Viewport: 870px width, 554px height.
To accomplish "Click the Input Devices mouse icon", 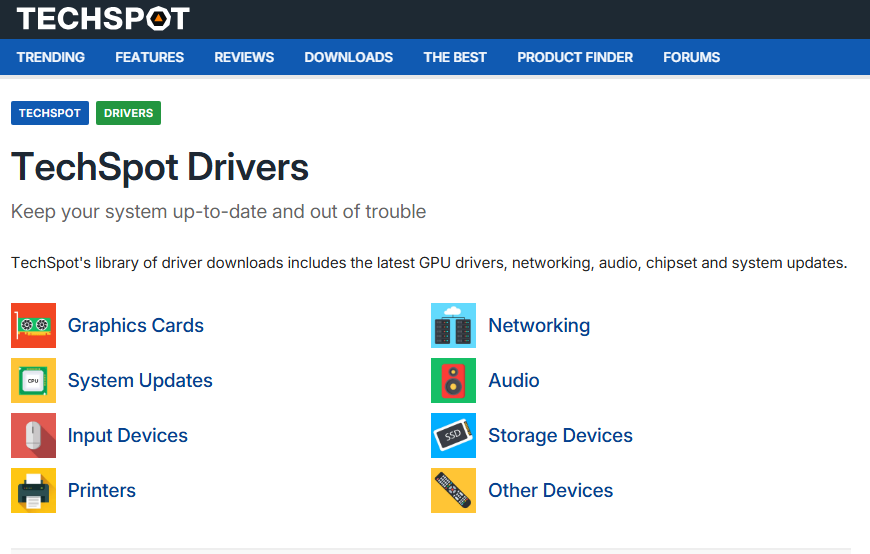I will coord(33,436).
